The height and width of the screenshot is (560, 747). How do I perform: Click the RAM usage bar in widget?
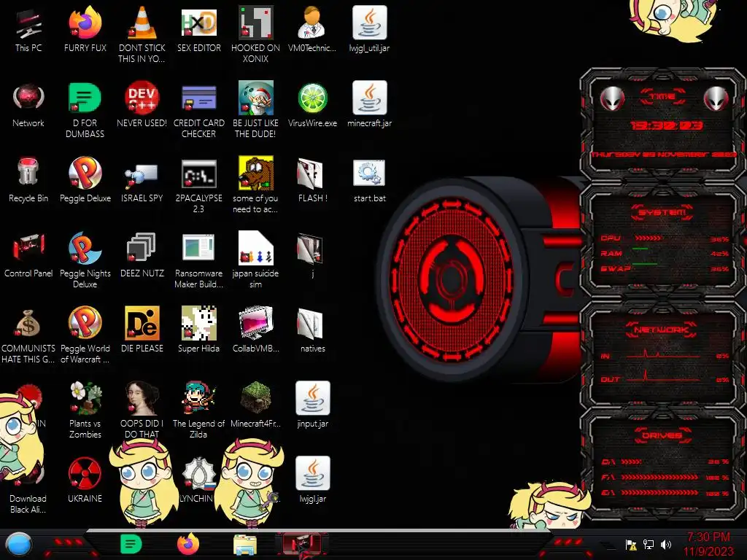[x=640, y=249]
